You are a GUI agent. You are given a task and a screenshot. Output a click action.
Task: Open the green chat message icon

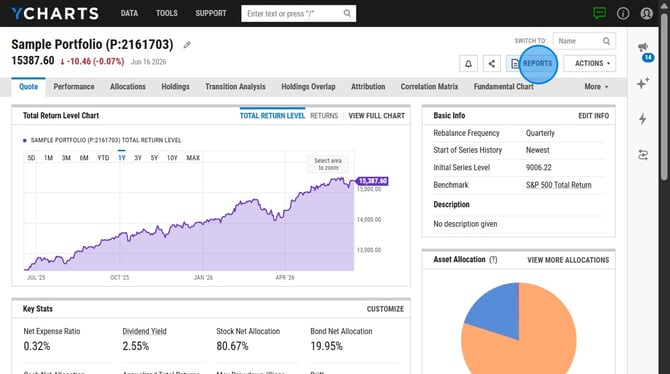coord(599,13)
